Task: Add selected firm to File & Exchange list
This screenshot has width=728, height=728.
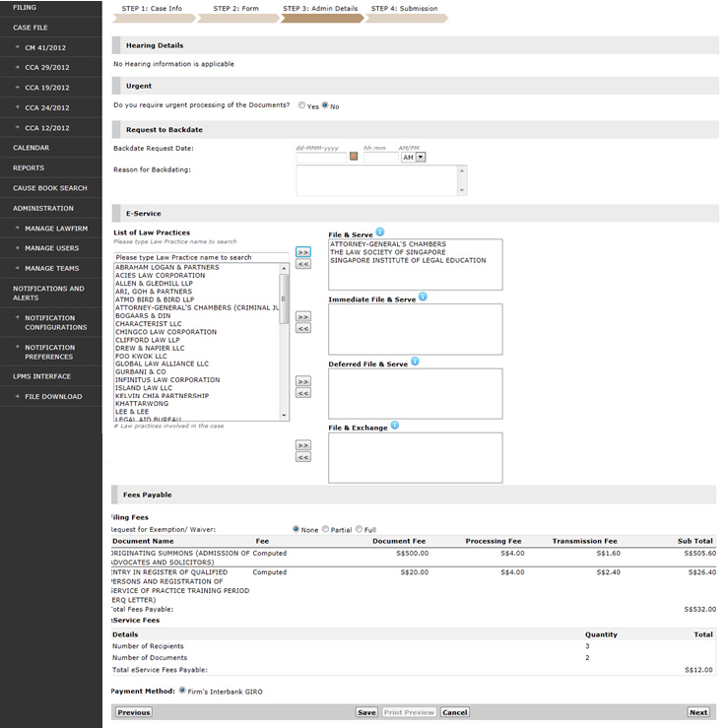Action: tap(303, 445)
